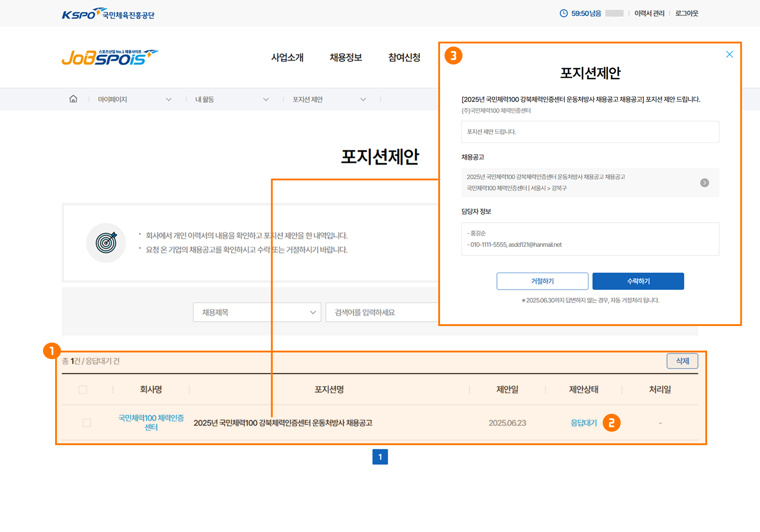Expand the 내 활동 breadcrumb dropdown
The width and height of the screenshot is (760, 532).
(x=266, y=99)
